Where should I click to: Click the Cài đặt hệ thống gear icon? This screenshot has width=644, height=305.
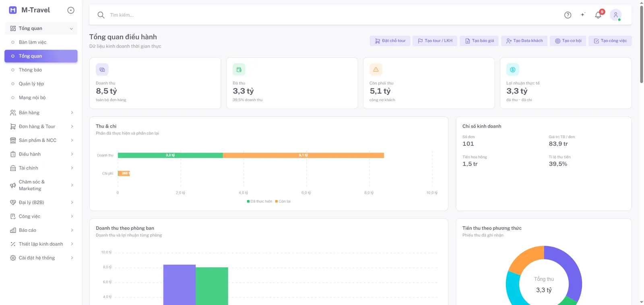[13, 258]
